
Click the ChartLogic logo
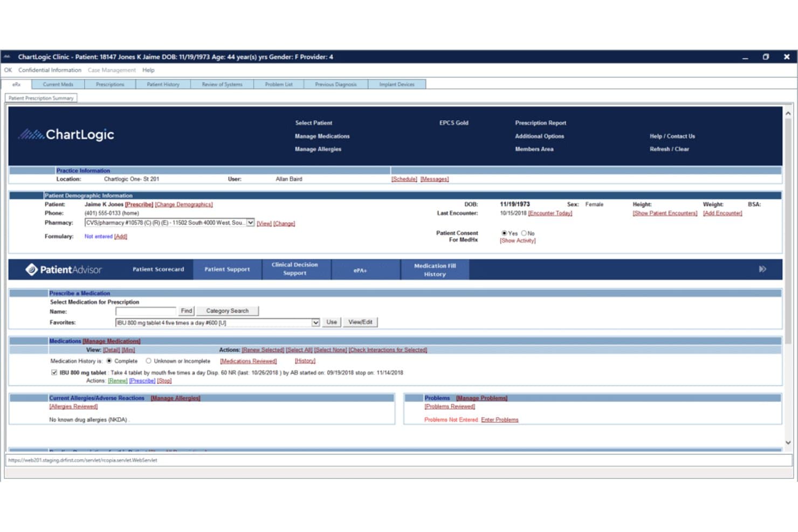pyautogui.click(x=66, y=134)
